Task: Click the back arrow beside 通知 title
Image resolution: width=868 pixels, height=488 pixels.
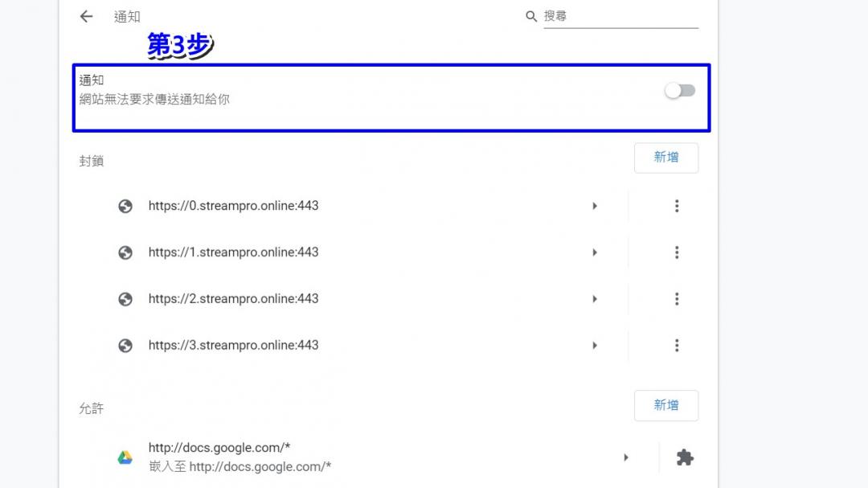Action: click(87, 17)
